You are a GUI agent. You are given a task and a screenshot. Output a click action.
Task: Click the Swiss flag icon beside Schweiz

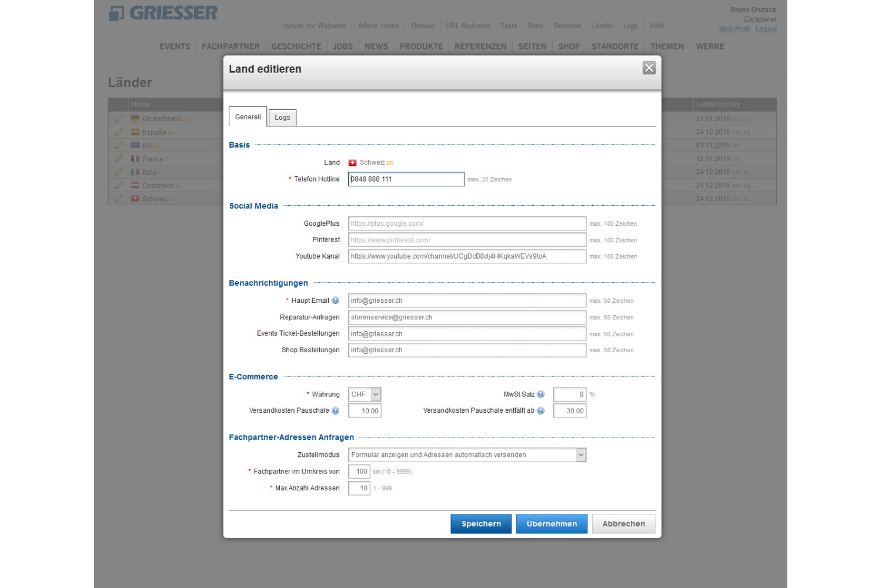[353, 163]
